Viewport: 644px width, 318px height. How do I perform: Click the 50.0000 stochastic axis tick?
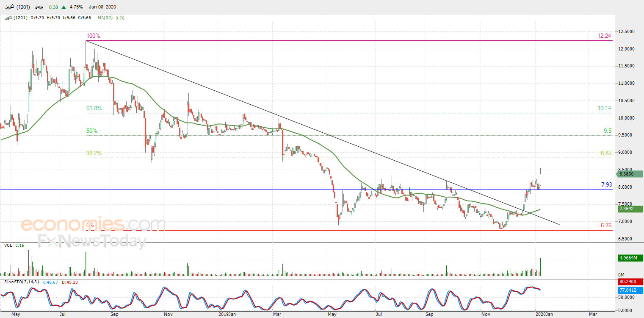[x=627, y=298]
